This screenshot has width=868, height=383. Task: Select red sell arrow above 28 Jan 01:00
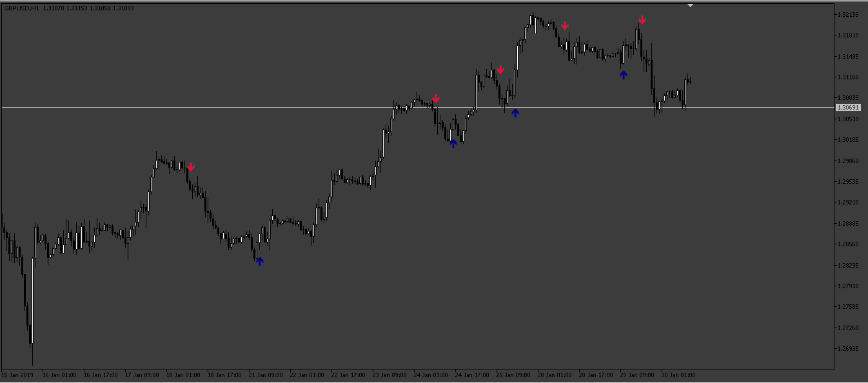coord(565,26)
